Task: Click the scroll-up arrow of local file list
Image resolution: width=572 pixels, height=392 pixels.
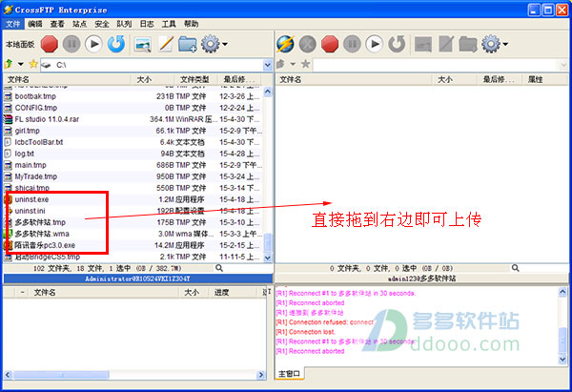Action: coord(268,92)
